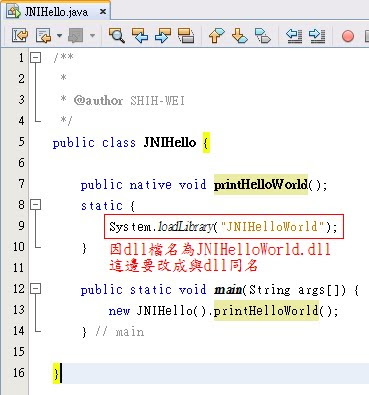
Task: Click the red Start Macro Recording button
Action: [348, 36]
